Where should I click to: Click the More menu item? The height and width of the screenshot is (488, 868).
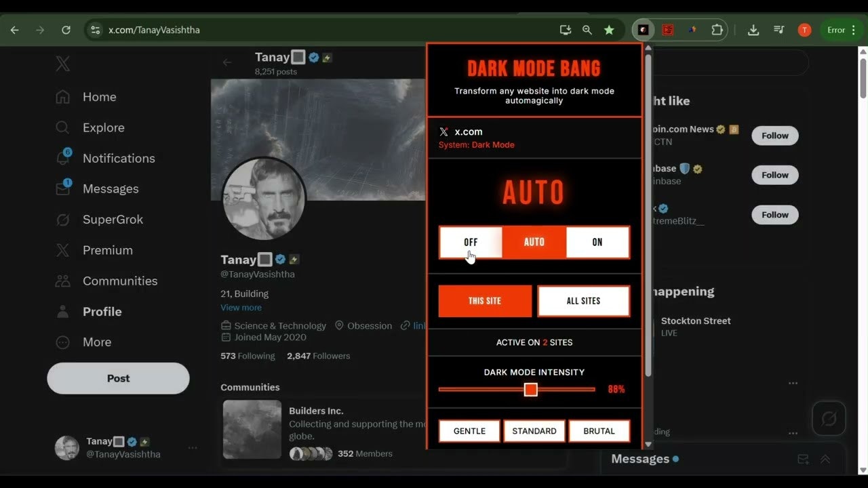[97, 342]
